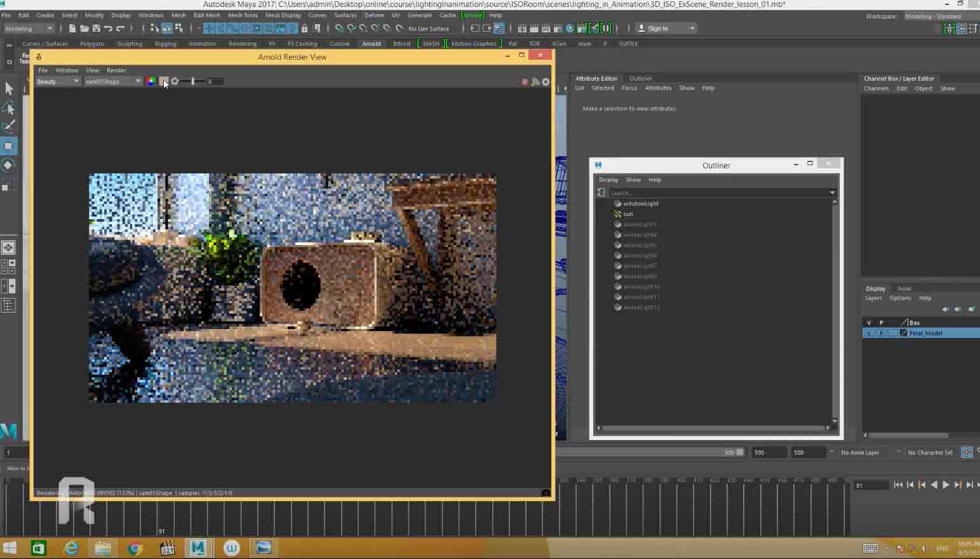Open Arnold Render View settings gear
This screenshot has height=559, width=980.
(546, 82)
